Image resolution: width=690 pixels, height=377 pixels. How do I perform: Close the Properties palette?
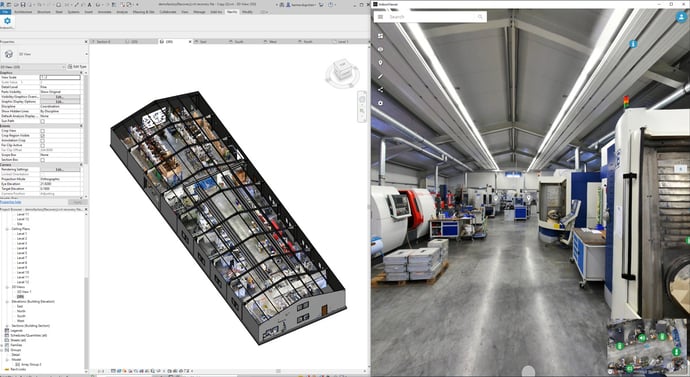click(x=86, y=42)
